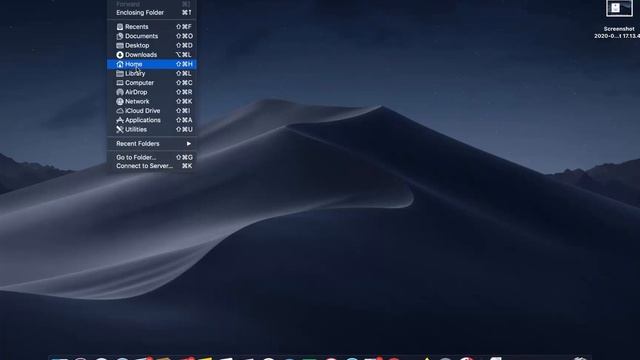Choose Go to Folder… menu item

[x=152, y=157]
